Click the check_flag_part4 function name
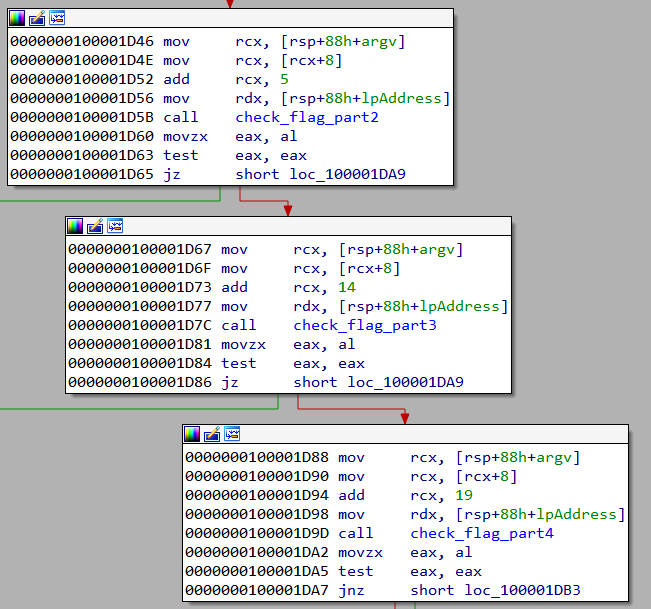651x609 pixels. pyautogui.click(x=482, y=533)
